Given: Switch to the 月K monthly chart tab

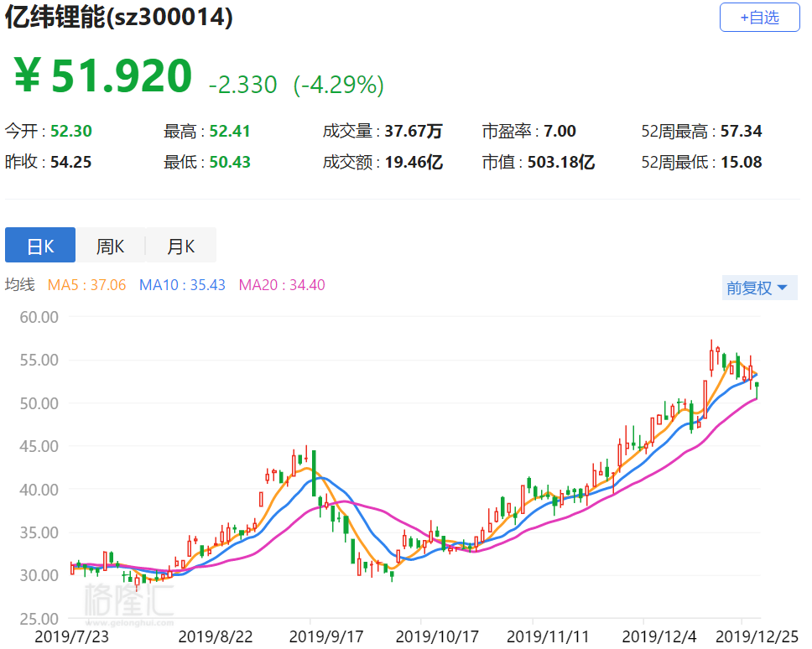Looking at the screenshot, I should [x=180, y=246].
